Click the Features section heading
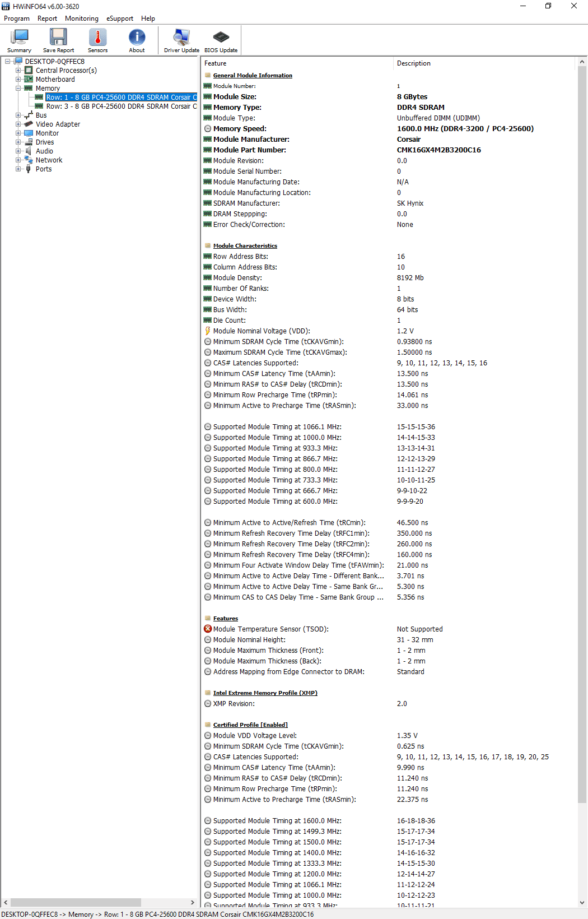Viewport: 588px width, 919px height. coord(226,619)
